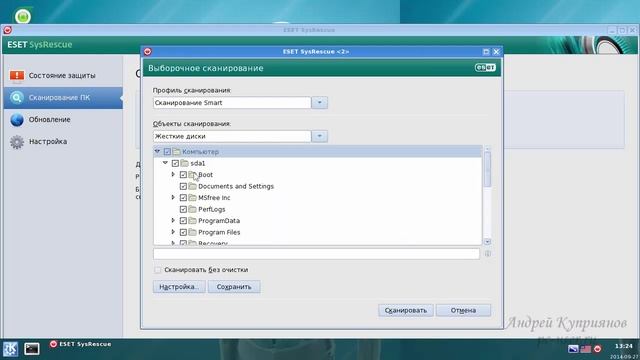640x360 pixels.
Task: Expand the MSfree Inc folder node
Action: (x=173, y=198)
